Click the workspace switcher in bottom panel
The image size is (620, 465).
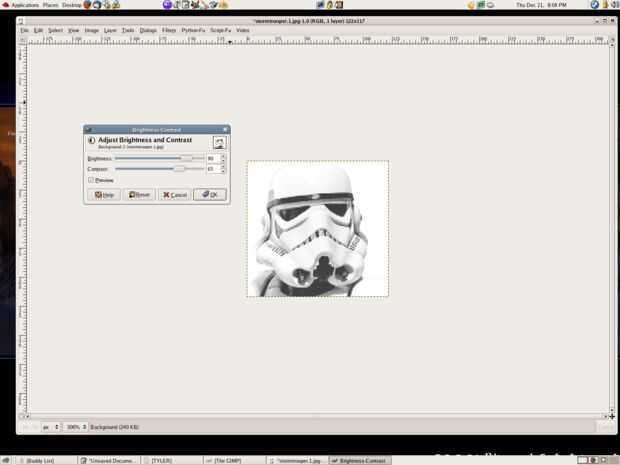coord(597,461)
